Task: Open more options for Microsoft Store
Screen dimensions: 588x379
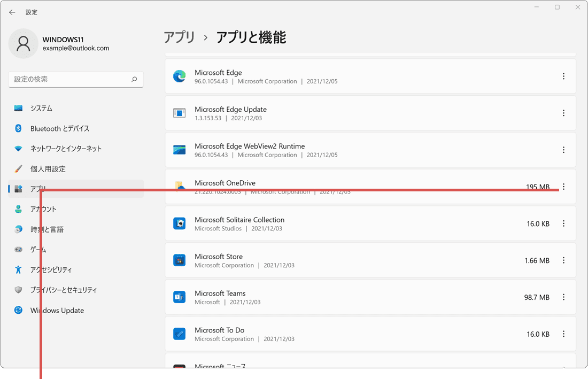Action: coord(563,260)
